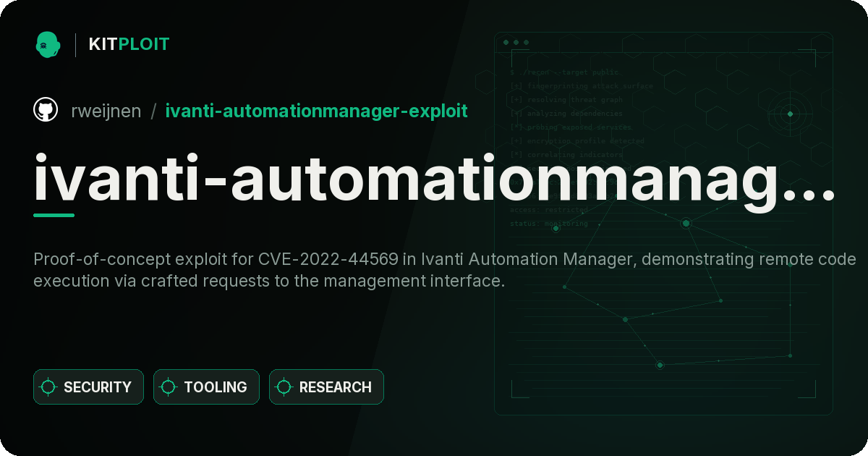This screenshot has width=868, height=456.
Task: Open the rweijnen author name
Action: (x=106, y=111)
